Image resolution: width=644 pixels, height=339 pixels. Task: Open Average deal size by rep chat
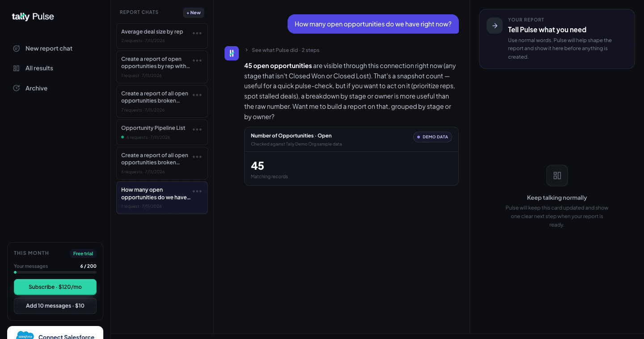point(162,36)
